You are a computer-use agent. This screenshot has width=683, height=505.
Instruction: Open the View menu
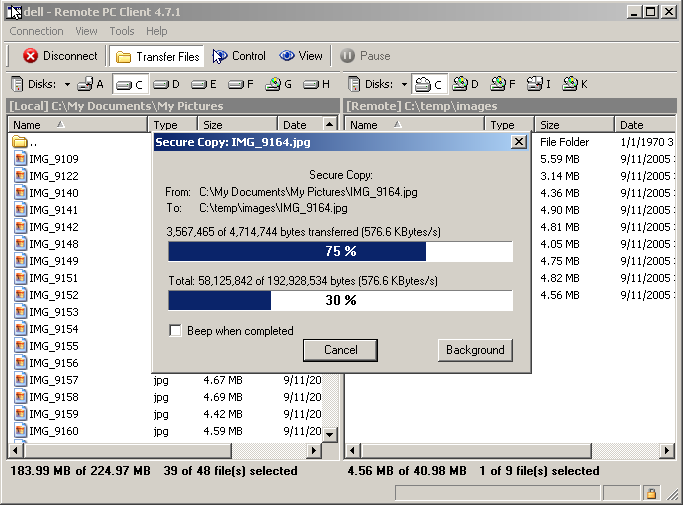tap(86, 31)
